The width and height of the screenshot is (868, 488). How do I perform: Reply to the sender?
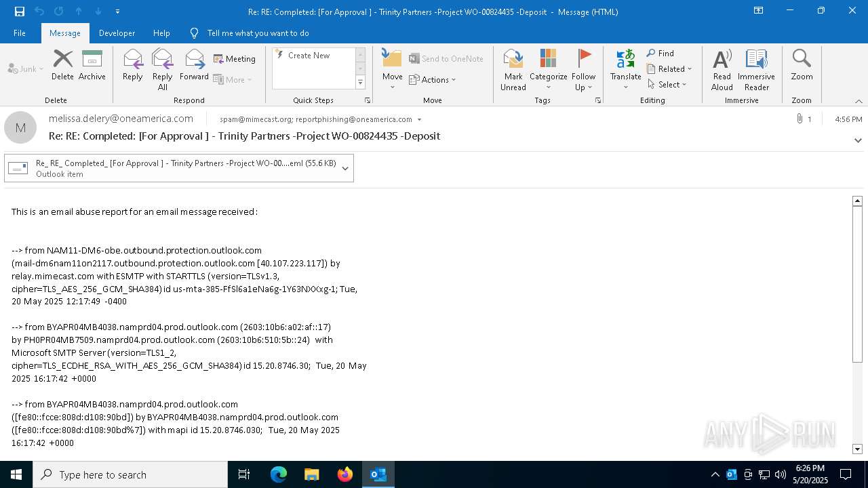[x=132, y=65]
